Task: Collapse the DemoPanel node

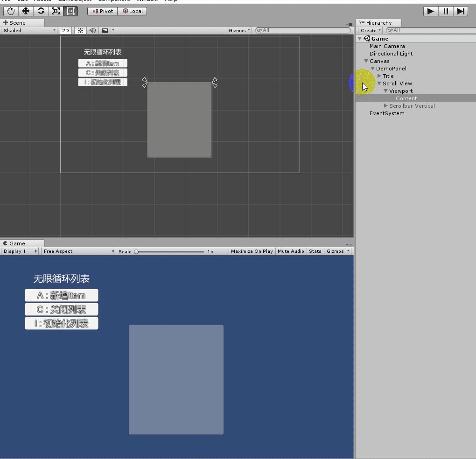Action: pyautogui.click(x=373, y=69)
